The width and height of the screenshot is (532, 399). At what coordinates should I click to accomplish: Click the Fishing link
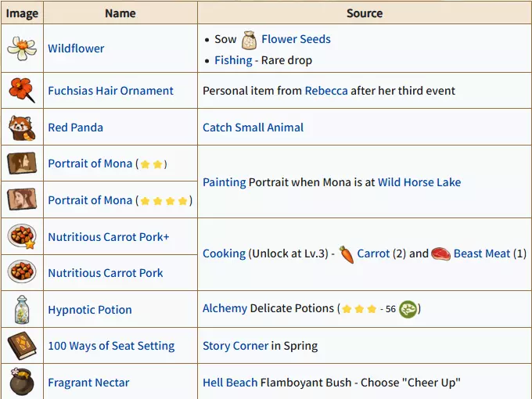pos(233,60)
